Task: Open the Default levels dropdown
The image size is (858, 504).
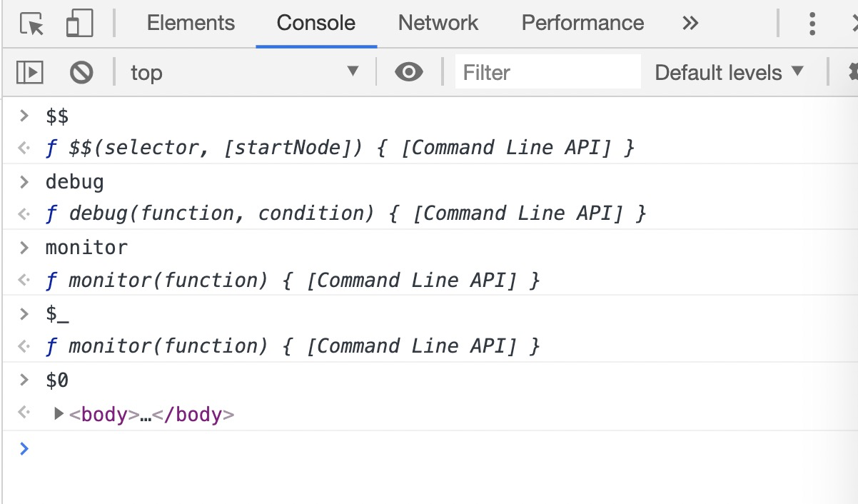Action: pyautogui.click(x=729, y=72)
